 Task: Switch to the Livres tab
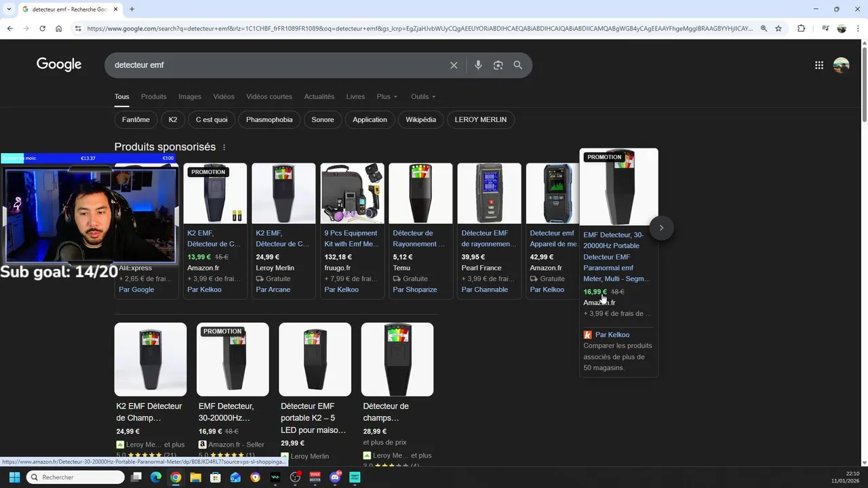click(355, 96)
